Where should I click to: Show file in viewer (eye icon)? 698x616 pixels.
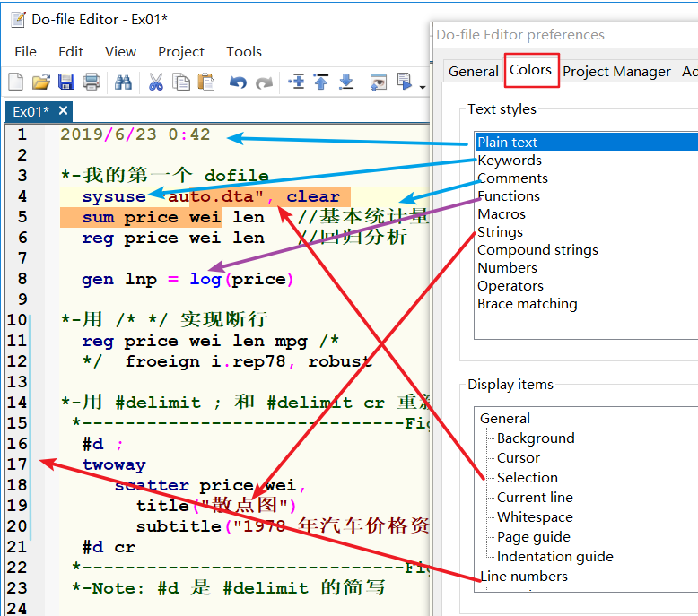click(x=379, y=82)
